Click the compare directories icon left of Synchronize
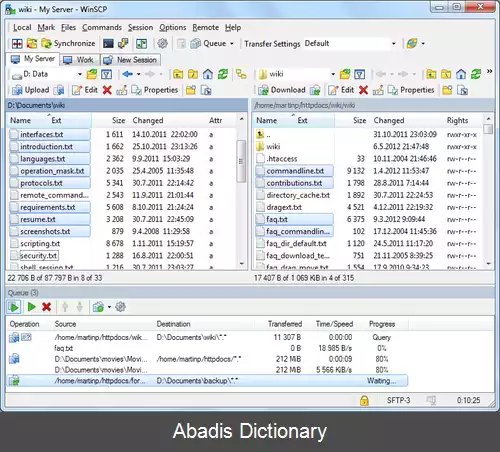Screen dimensions: 500x452 click(32, 43)
